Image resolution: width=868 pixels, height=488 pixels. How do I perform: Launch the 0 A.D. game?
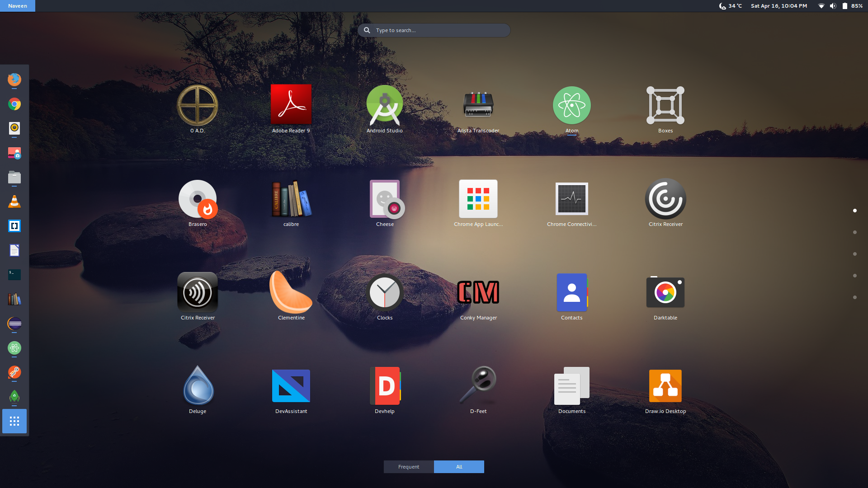(198, 105)
